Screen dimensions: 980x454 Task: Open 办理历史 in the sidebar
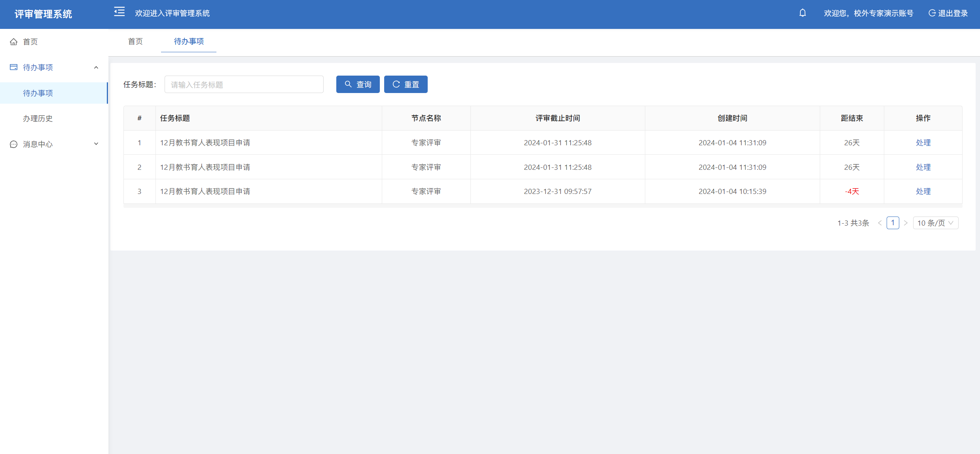click(38, 118)
